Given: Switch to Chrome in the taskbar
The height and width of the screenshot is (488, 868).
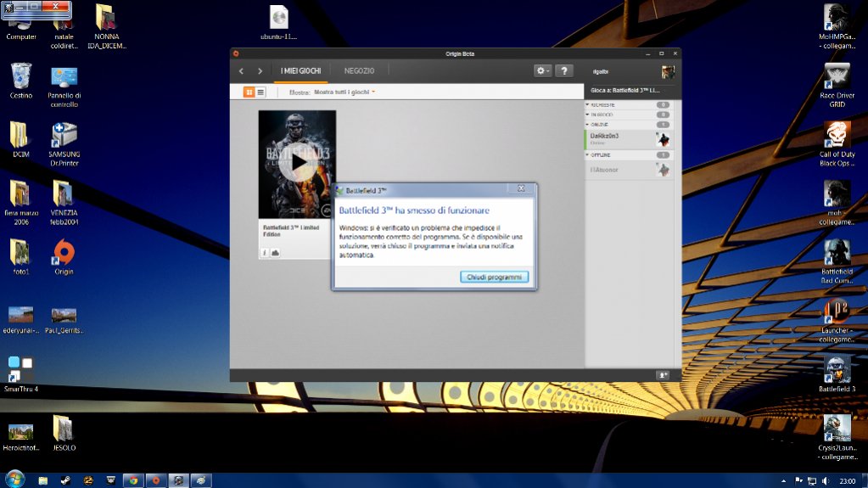Looking at the screenshot, I should 133,480.
